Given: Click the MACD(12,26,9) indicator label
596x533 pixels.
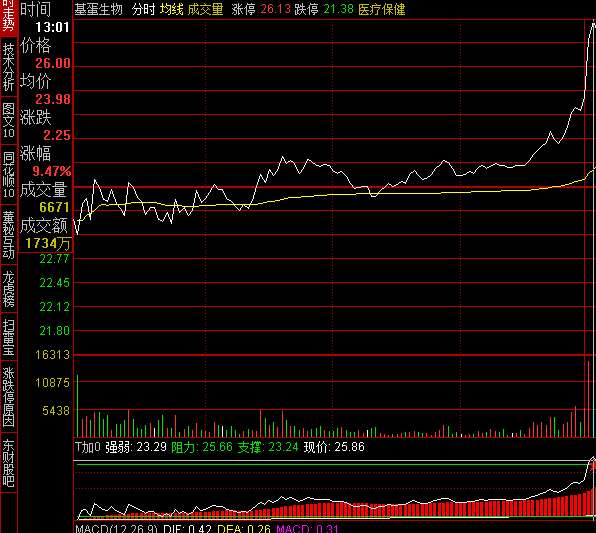Looking at the screenshot, I should [x=116, y=528].
